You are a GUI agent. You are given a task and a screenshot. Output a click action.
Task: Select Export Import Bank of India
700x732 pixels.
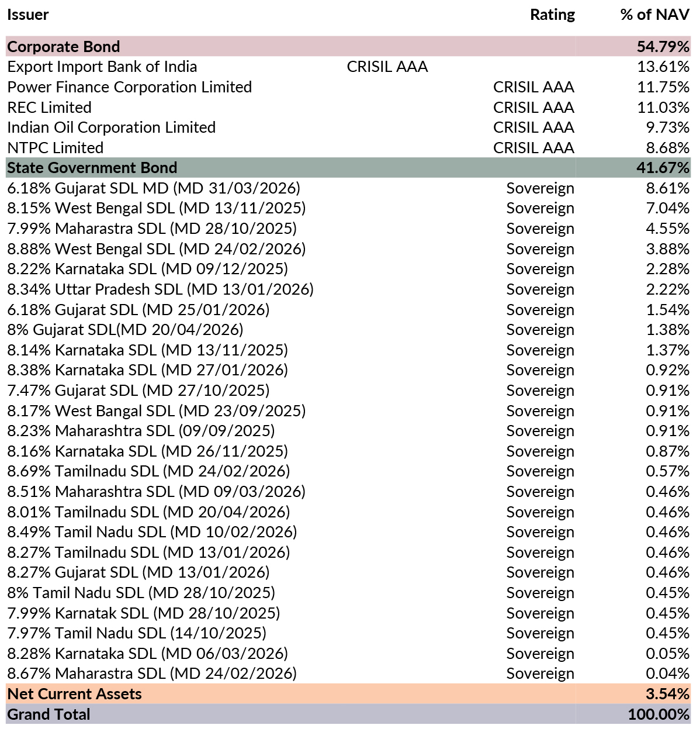click(x=102, y=67)
